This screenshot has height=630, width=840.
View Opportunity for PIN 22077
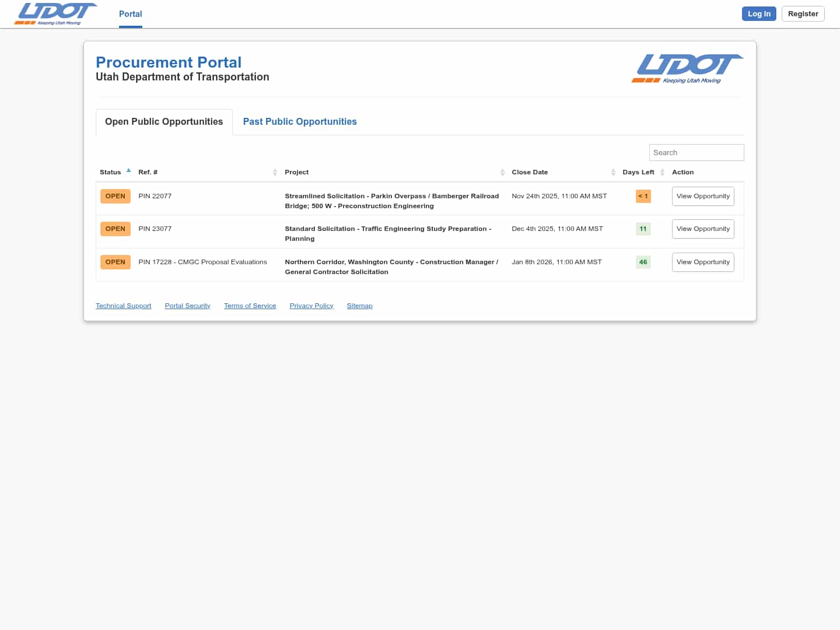click(703, 196)
